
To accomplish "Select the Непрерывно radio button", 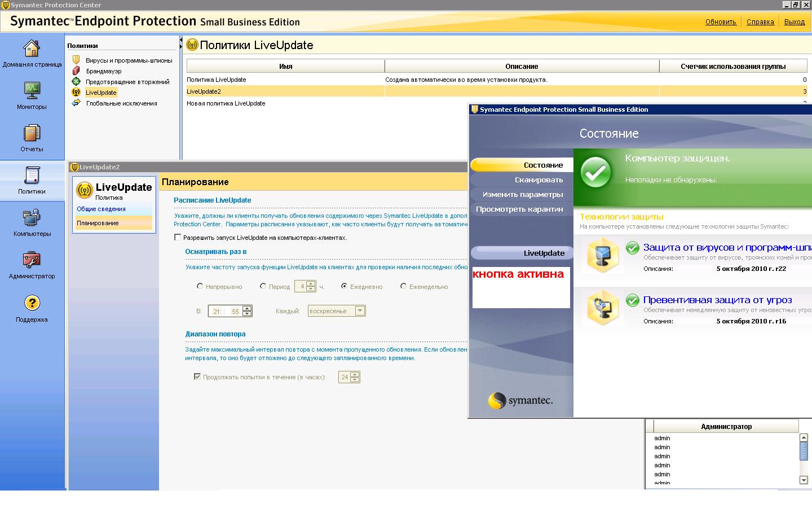I will (200, 286).
